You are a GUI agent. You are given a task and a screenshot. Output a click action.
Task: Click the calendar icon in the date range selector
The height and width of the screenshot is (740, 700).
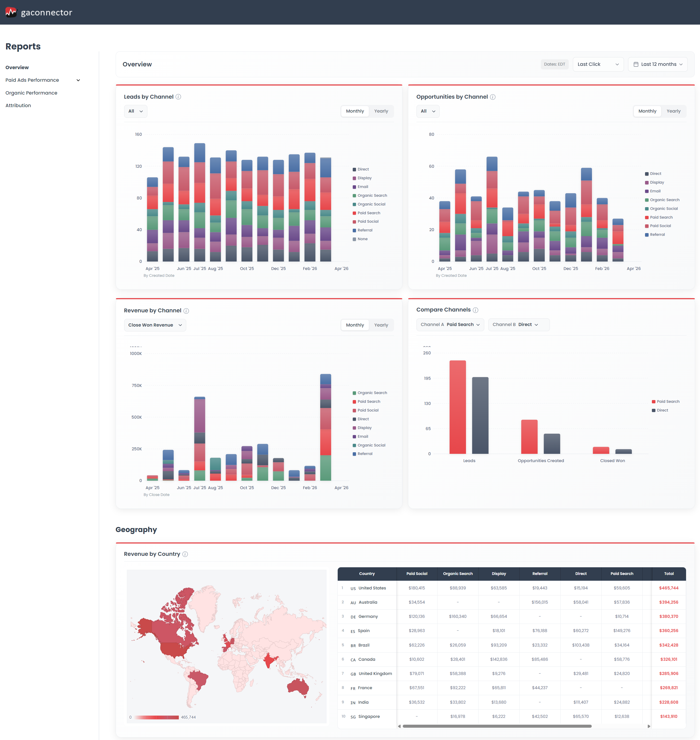(636, 64)
